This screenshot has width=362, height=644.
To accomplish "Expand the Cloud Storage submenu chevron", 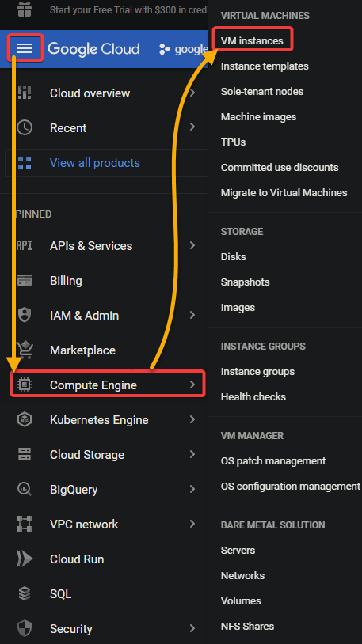I will 192,454.
